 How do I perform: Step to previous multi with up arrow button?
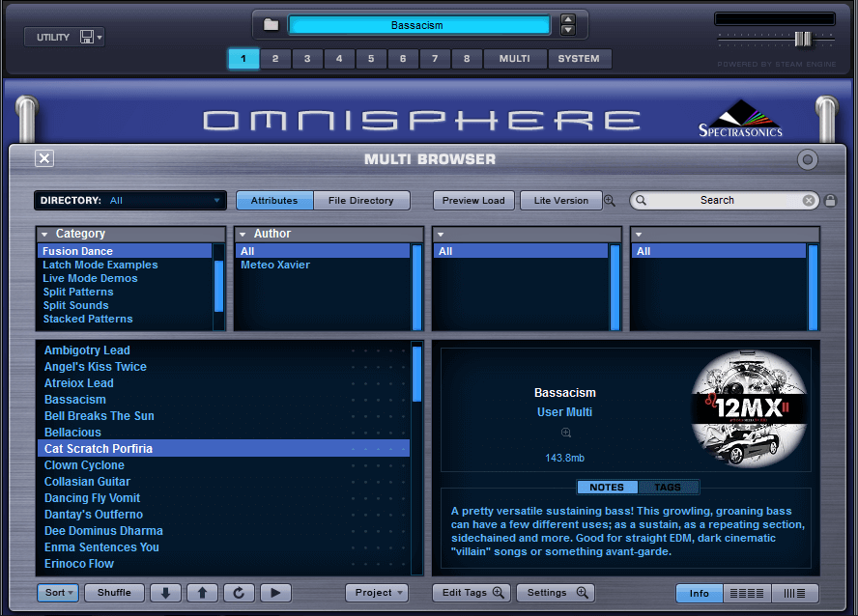tap(203, 593)
